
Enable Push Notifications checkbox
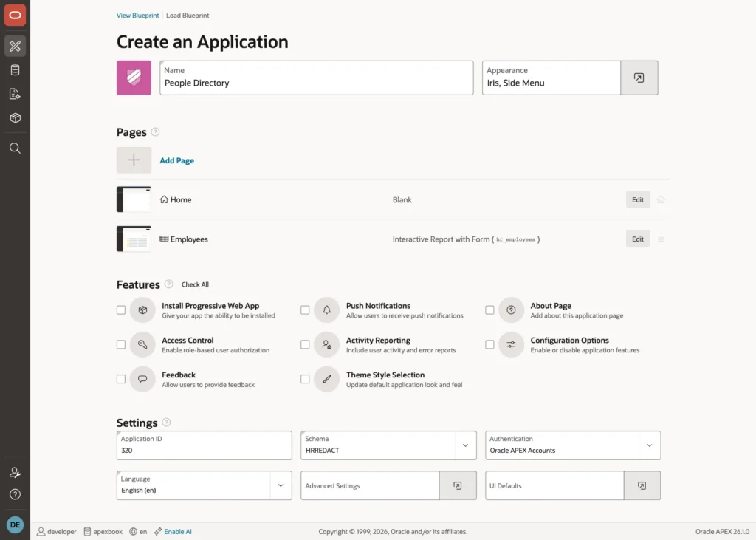tap(305, 310)
